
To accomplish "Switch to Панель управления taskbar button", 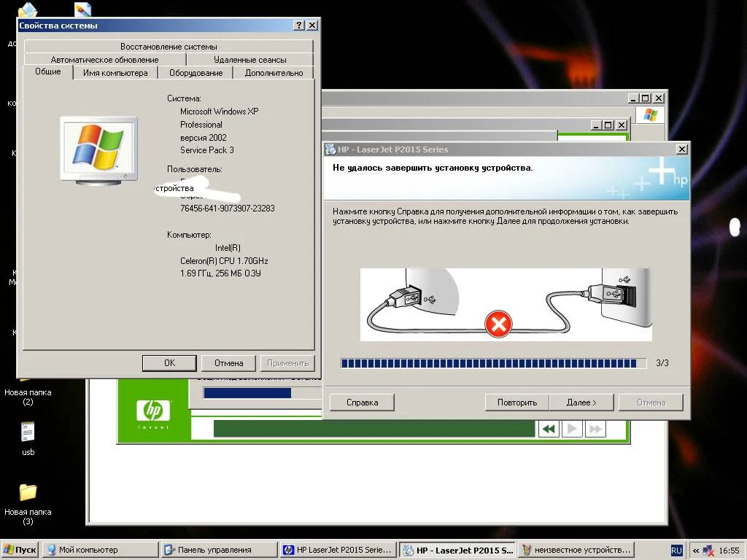I will 219,550.
